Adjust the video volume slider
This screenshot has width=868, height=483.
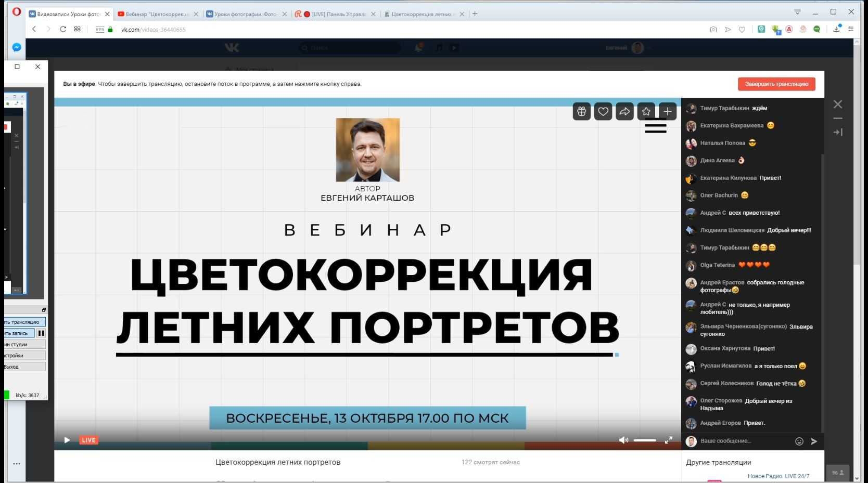(645, 440)
